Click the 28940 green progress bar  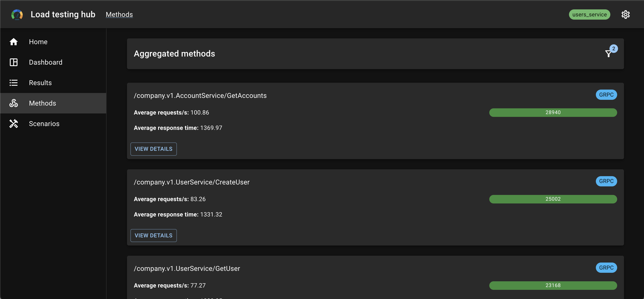click(x=553, y=112)
